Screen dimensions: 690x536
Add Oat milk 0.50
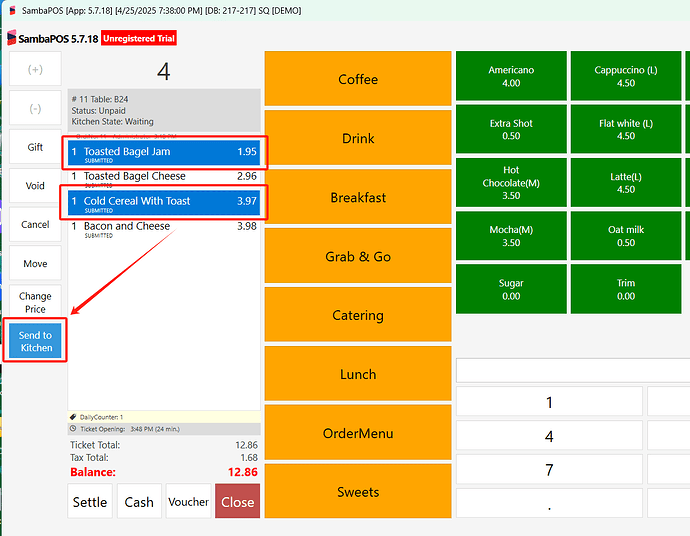pyautogui.click(x=626, y=236)
